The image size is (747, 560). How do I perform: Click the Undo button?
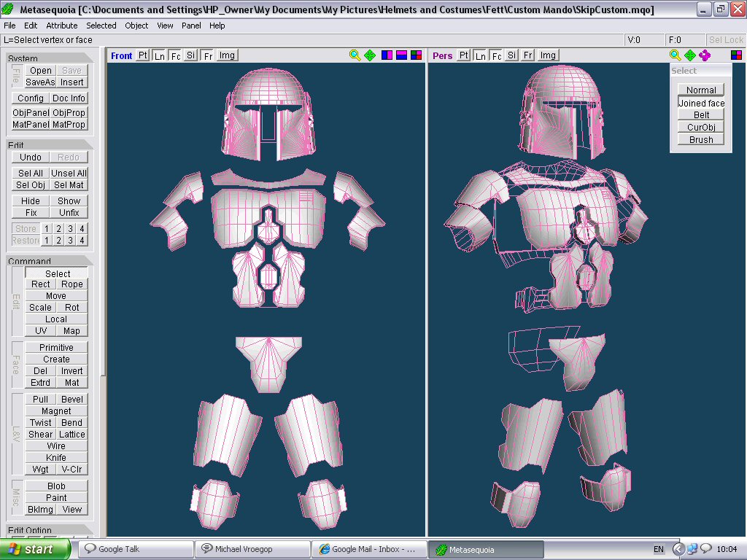31,157
